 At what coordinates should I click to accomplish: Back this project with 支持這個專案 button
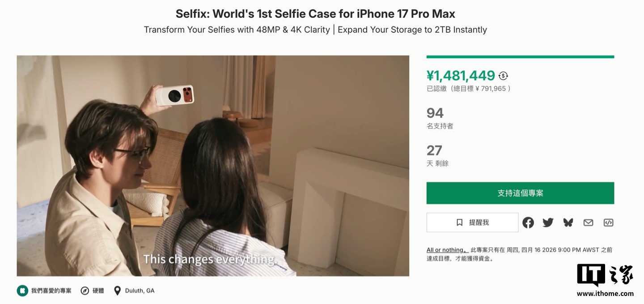point(520,193)
